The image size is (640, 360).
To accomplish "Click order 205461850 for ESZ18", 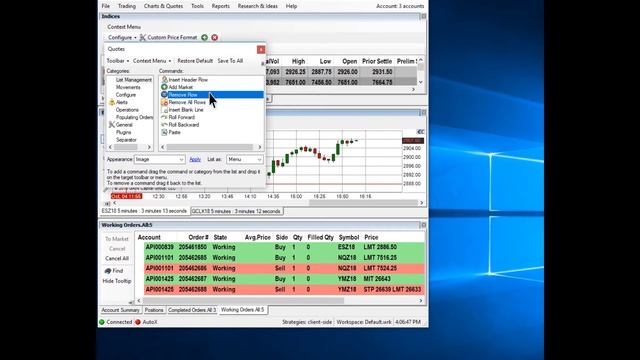I will pyautogui.click(x=284, y=247).
